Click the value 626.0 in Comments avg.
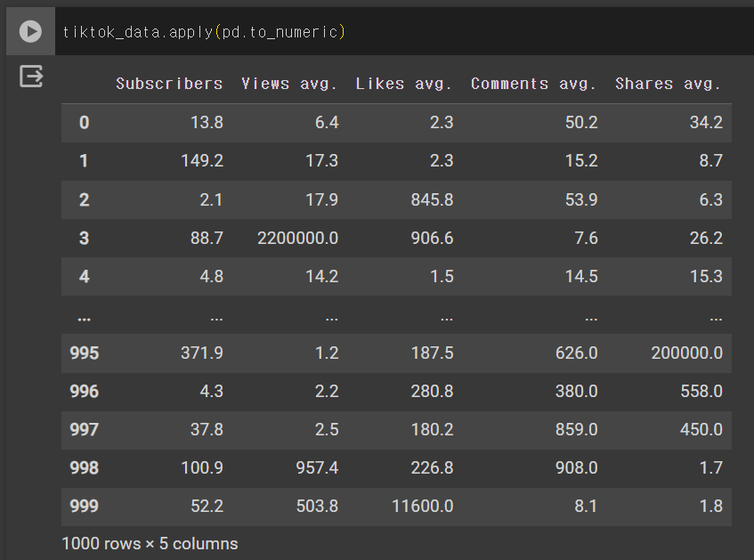Screen dimensions: 754x560 (577, 353)
